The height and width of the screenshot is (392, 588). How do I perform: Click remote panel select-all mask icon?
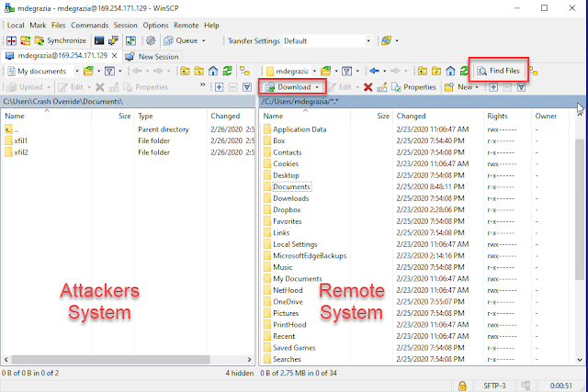point(521,87)
